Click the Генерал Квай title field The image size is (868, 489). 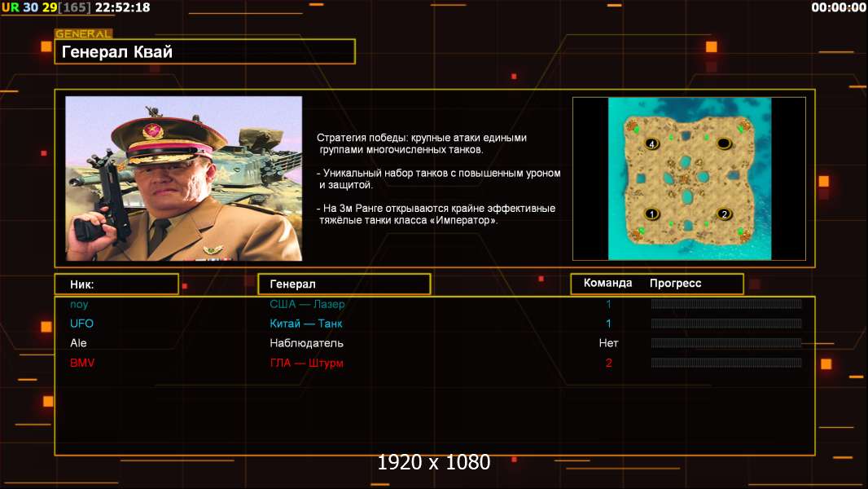pos(205,51)
